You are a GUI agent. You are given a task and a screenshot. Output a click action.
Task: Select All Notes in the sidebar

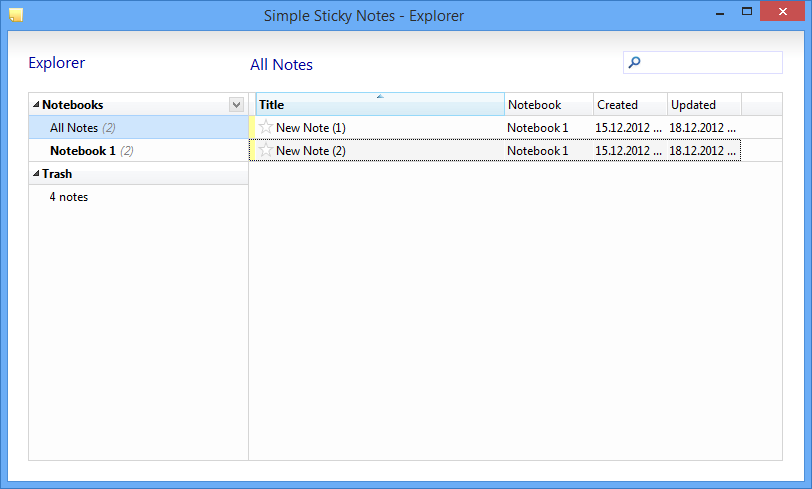[x=138, y=127]
